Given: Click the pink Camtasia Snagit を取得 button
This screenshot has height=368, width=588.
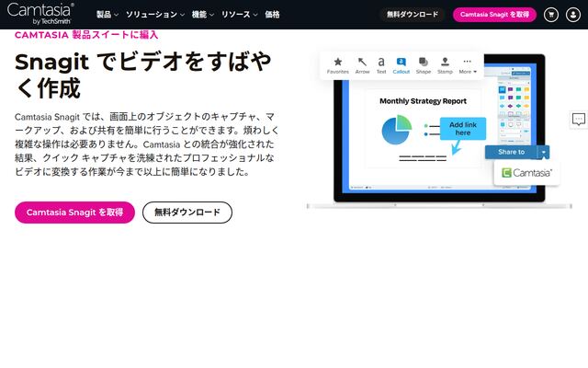Looking at the screenshot, I should coord(74,213).
